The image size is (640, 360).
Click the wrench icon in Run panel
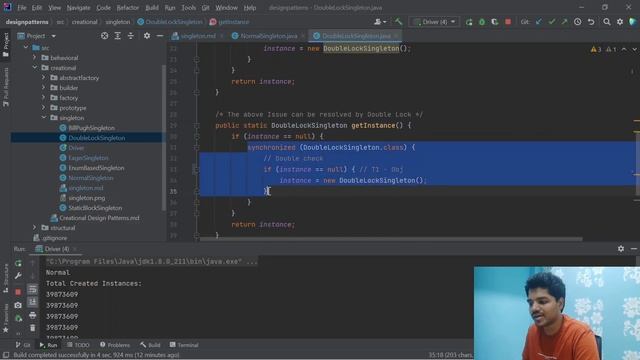point(18,276)
